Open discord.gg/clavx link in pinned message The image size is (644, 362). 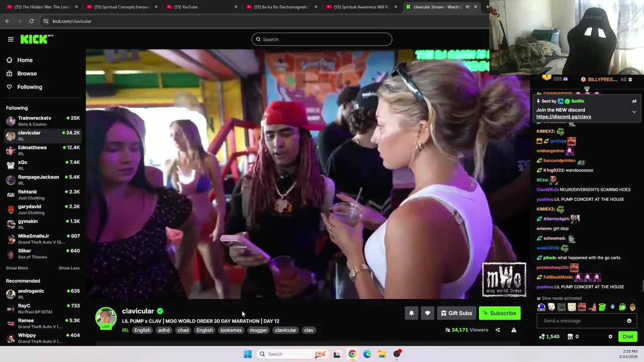563,117
